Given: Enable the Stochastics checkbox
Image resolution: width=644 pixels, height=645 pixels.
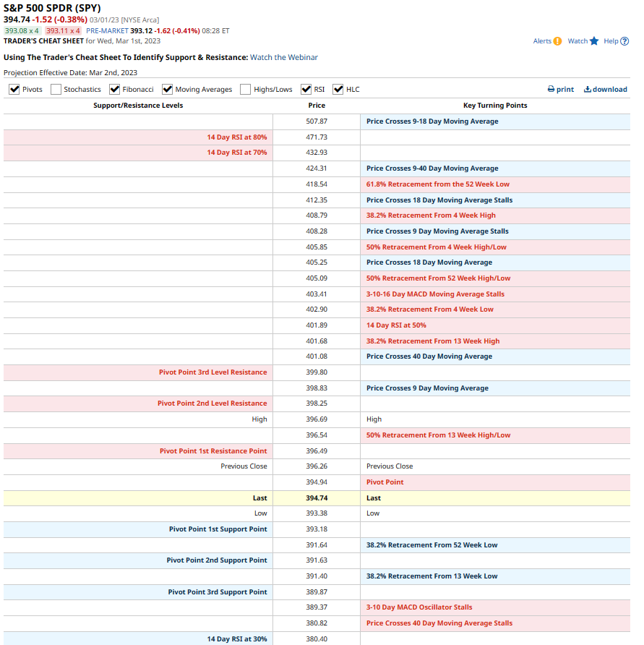Looking at the screenshot, I should (56, 89).
